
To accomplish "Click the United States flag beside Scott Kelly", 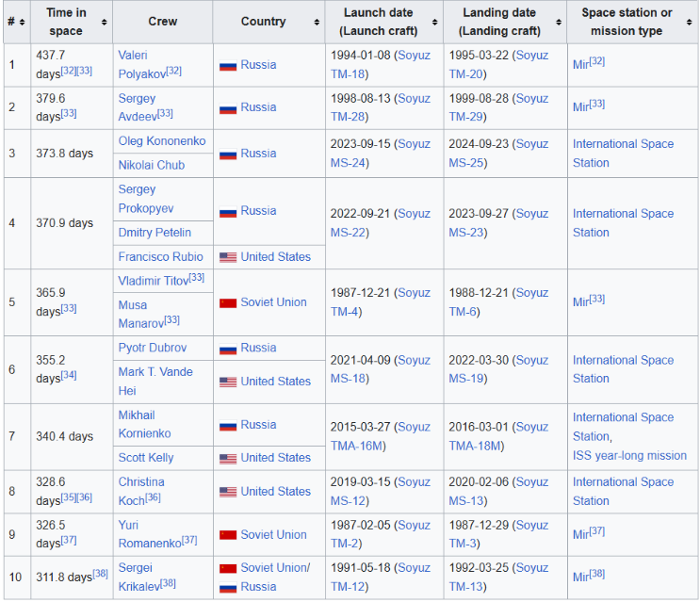I will 228,458.
